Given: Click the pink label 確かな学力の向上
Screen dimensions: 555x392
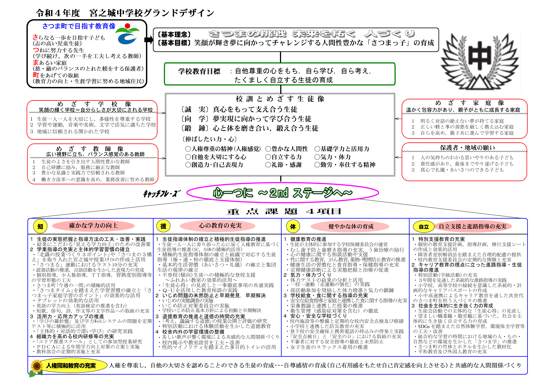Looking at the screenshot, I should (x=93, y=226).
